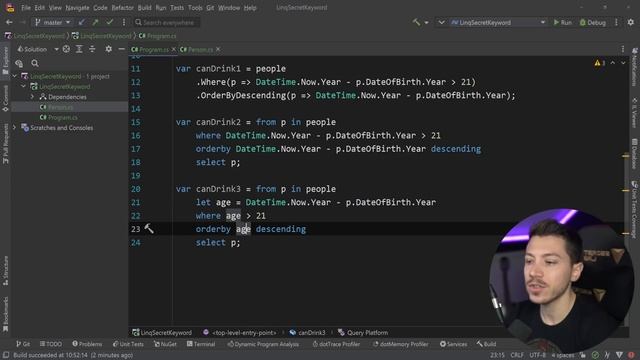This screenshot has height=360, width=640.
Task: Click the navigate back arrow
Action: point(9,22)
